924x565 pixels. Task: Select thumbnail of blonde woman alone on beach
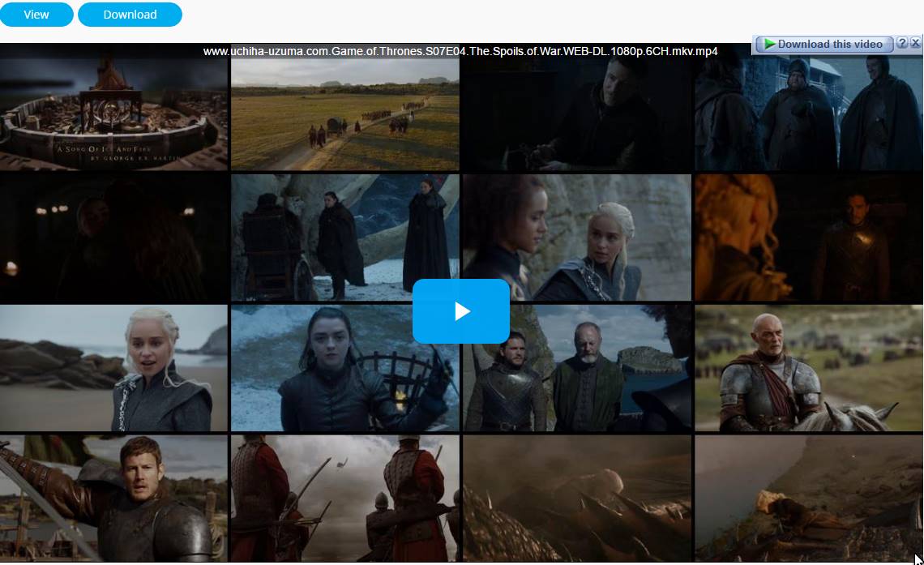point(113,368)
